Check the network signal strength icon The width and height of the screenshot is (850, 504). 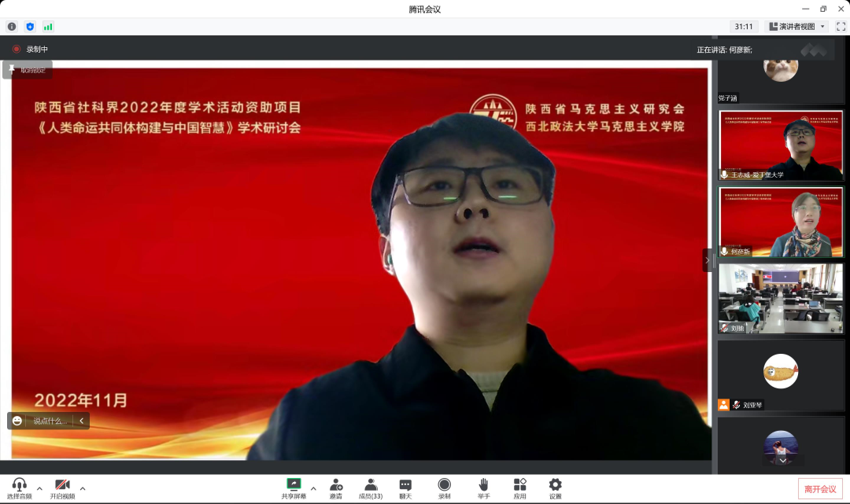48,27
